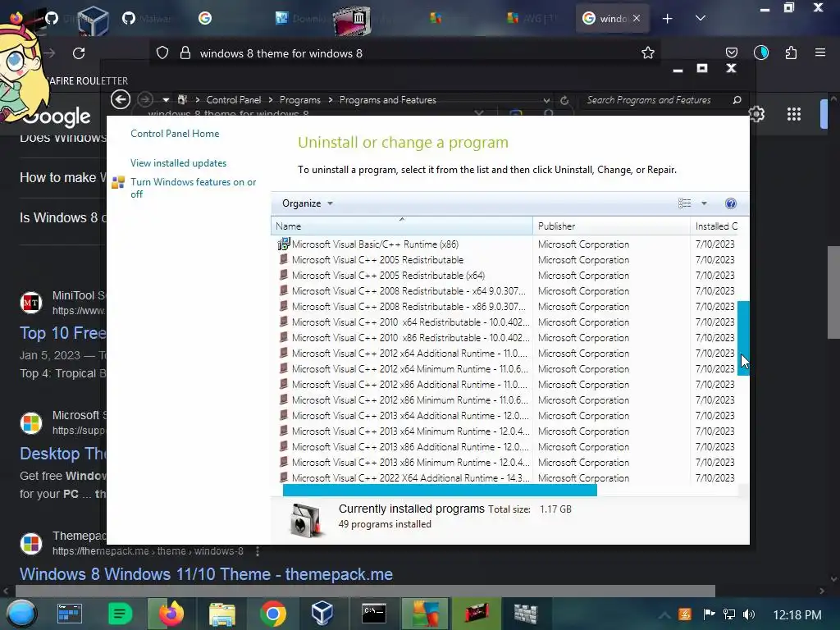Open Firefox from the taskbar
The width and height of the screenshot is (840, 630).
click(171, 614)
